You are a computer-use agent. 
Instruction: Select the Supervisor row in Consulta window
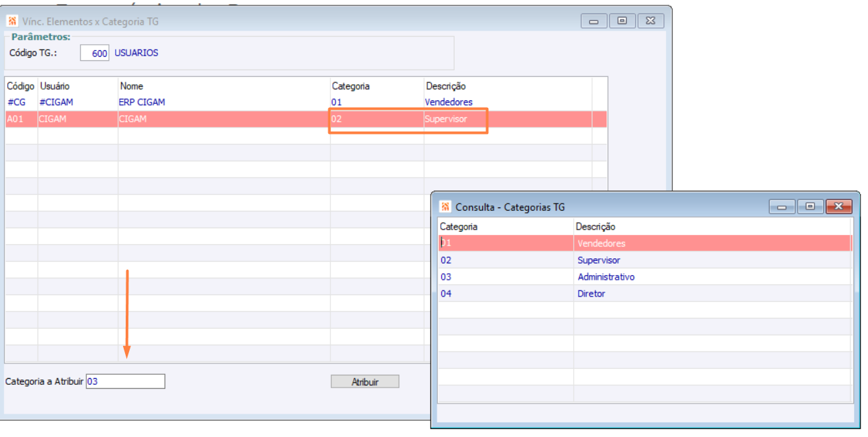pyautogui.click(x=645, y=260)
